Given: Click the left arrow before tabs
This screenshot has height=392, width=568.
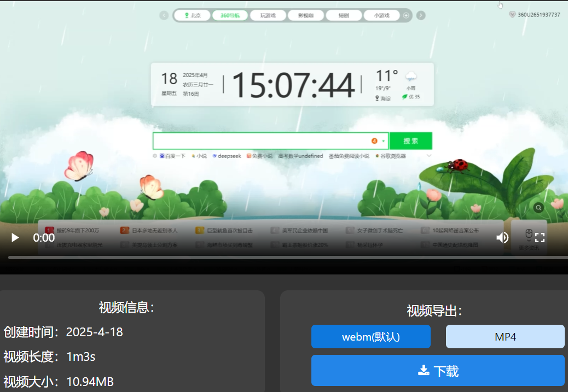Looking at the screenshot, I should 164,15.
